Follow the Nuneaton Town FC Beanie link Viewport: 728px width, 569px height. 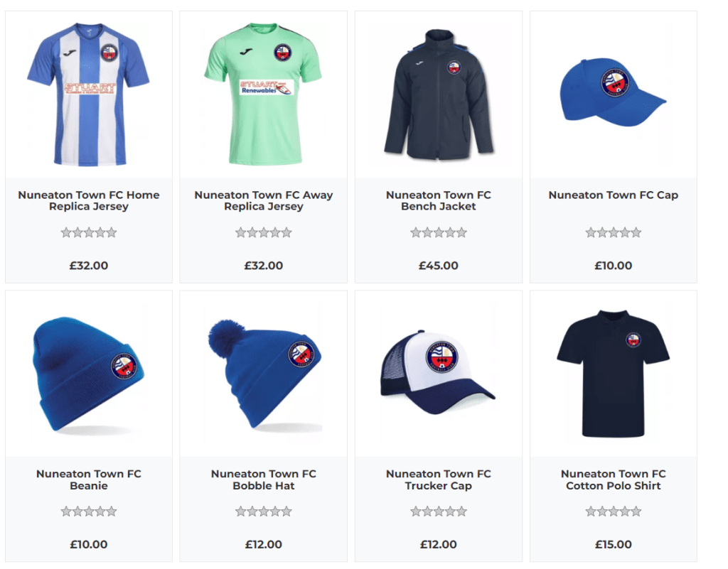[x=89, y=480]
